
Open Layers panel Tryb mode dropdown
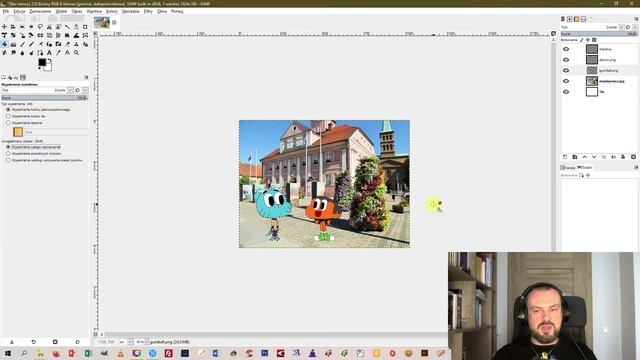pos(621,27)
